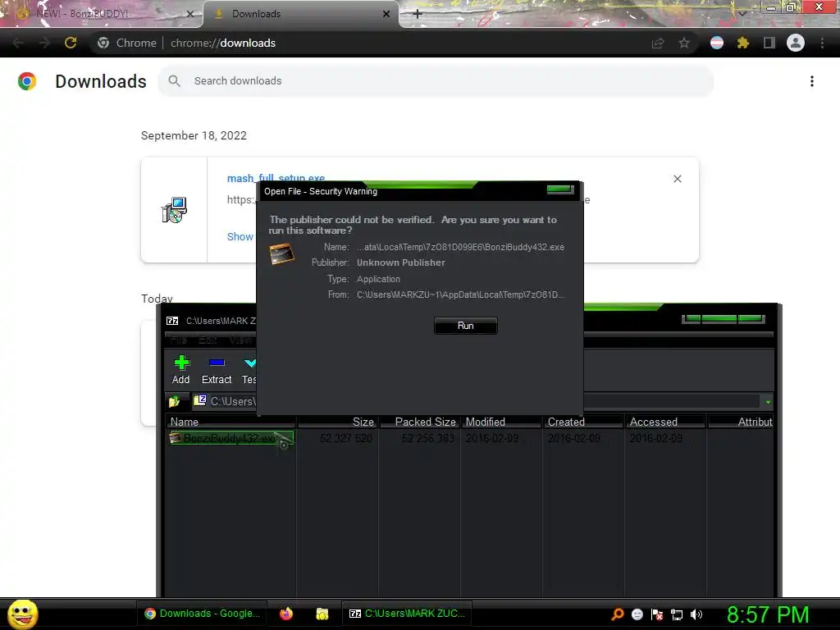
Task: Sort by Accessed column header
Action: 665,422
